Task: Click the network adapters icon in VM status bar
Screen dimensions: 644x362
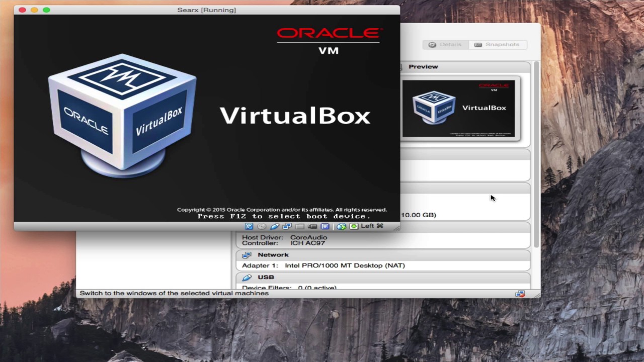Action: (x=287, y=227)
